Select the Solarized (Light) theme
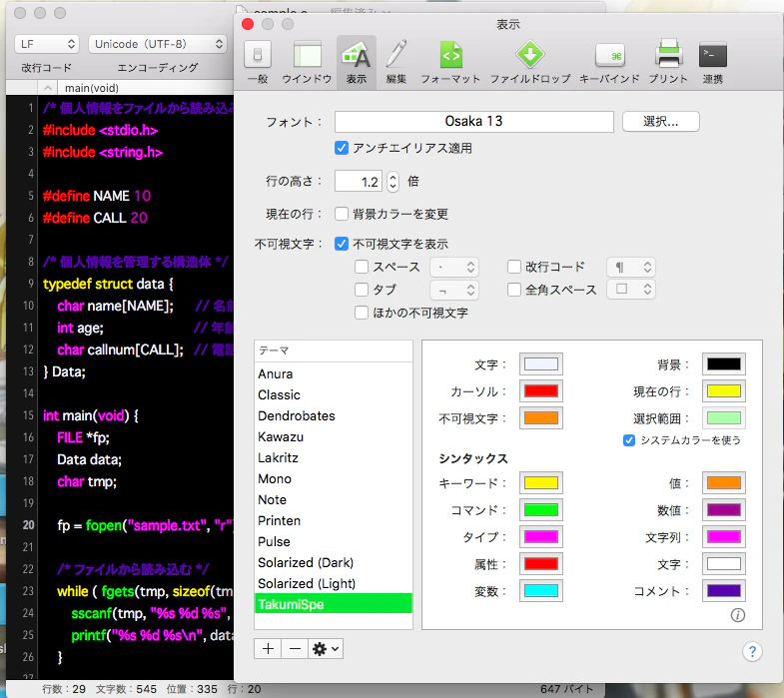The image size is (784, 698). click(x=333, y=584)
